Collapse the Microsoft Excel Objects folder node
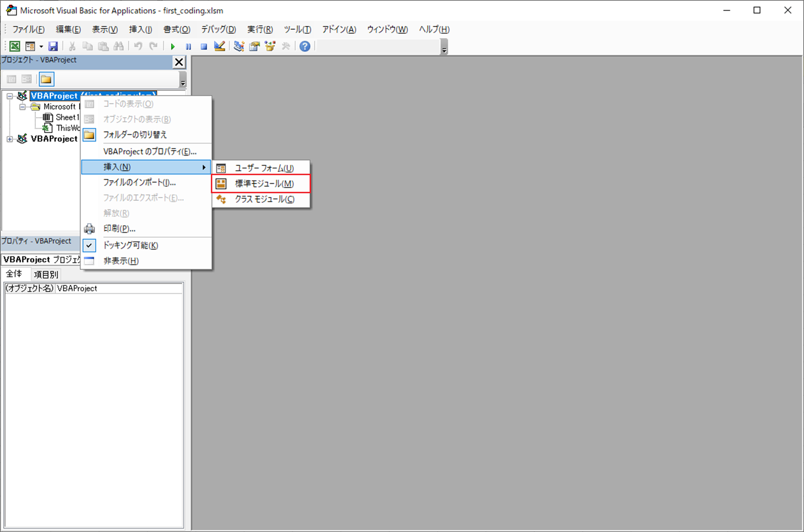The width and height of the screenshot is (804, 532). click(x=22, y=107)
